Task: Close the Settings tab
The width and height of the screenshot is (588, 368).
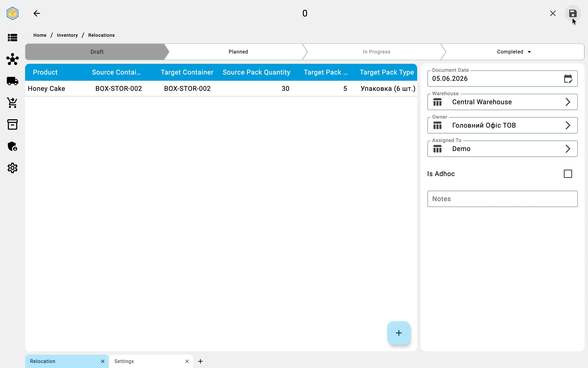Action: click(x=187, y=361)
